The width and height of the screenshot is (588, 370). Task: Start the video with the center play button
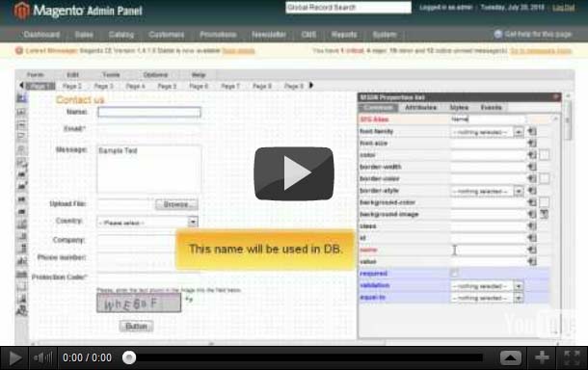[294, 173]
